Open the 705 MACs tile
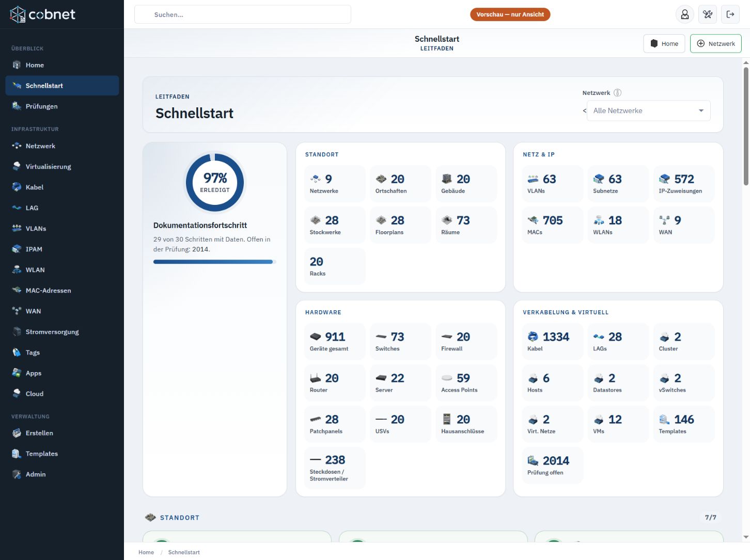This screenshot has width=750, height=560. (553, 225)
